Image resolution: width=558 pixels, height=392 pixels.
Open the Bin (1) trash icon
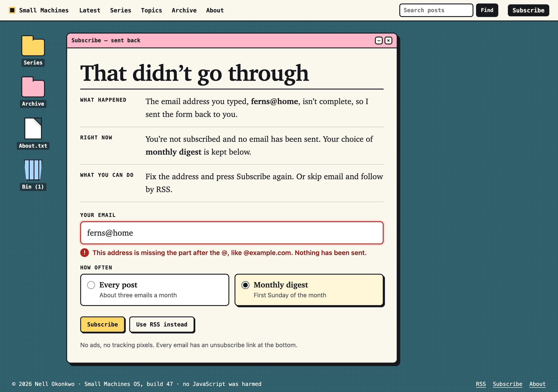tap(33, 170)
